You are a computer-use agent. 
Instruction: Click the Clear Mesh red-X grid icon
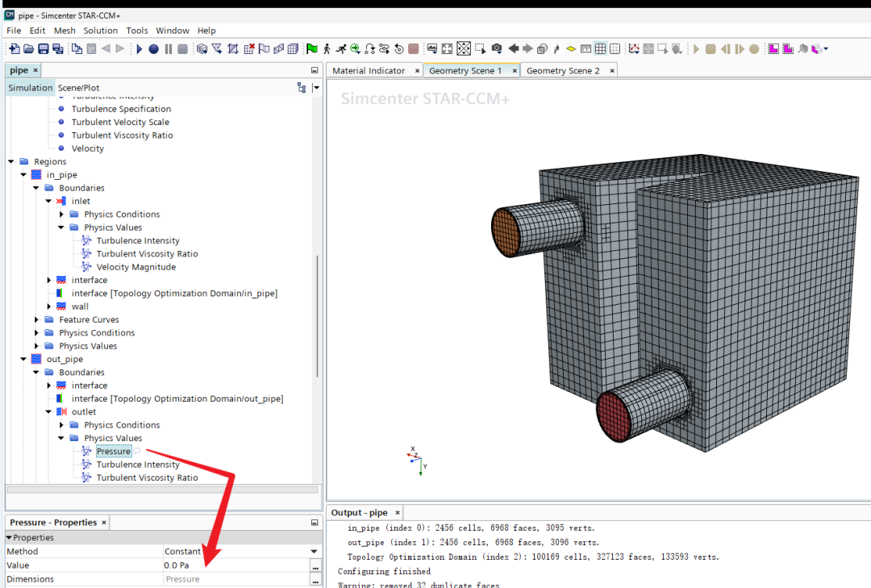(249, 49)
